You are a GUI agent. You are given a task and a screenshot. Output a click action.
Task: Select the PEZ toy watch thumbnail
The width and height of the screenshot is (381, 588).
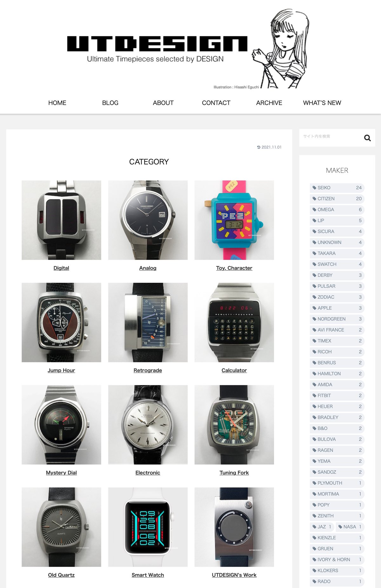tap(234, 220)
